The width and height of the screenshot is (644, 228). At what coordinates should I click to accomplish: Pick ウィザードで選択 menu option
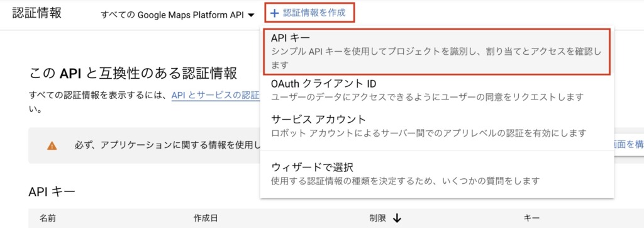(437, 174)
